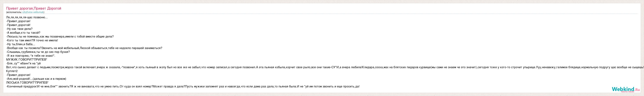Click the heading "МУЖИК ГОВОРИТ"ПРИПЕВ""
Image resolution: width=644 pixels, height=96 pixels.
click(x=27, y=60)
